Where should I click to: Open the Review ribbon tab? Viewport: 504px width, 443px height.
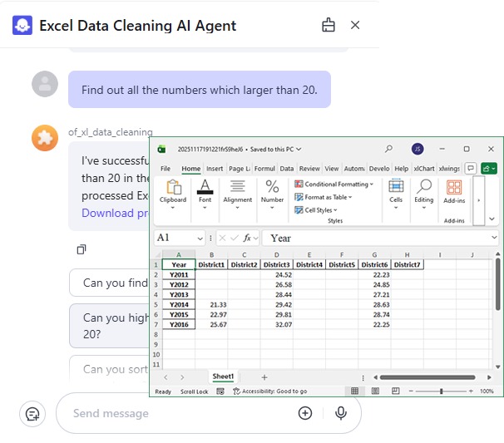click(x=309, y=169)
